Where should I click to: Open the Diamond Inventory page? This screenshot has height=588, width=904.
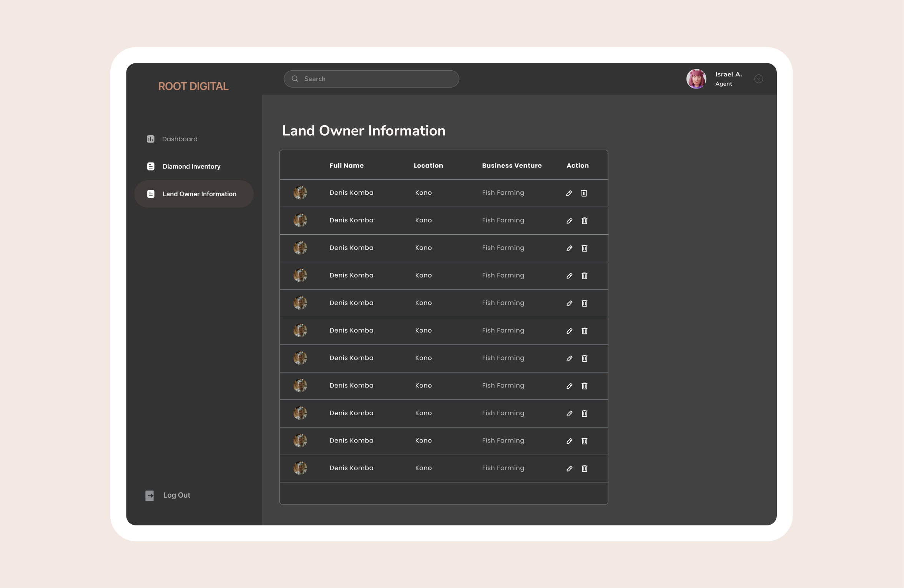(191, 166)
